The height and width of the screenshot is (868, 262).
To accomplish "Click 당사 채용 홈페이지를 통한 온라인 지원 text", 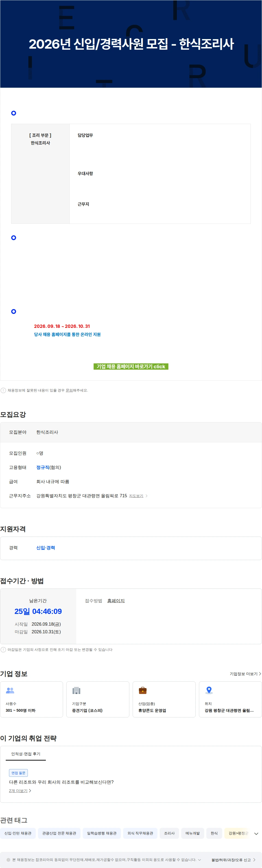I will 67,334.
